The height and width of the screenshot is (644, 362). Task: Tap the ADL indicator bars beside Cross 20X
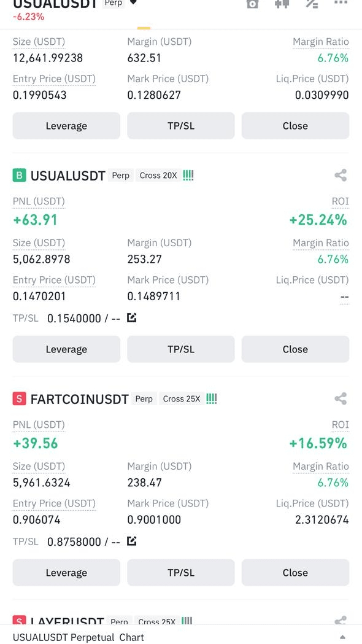pos(188,176)
